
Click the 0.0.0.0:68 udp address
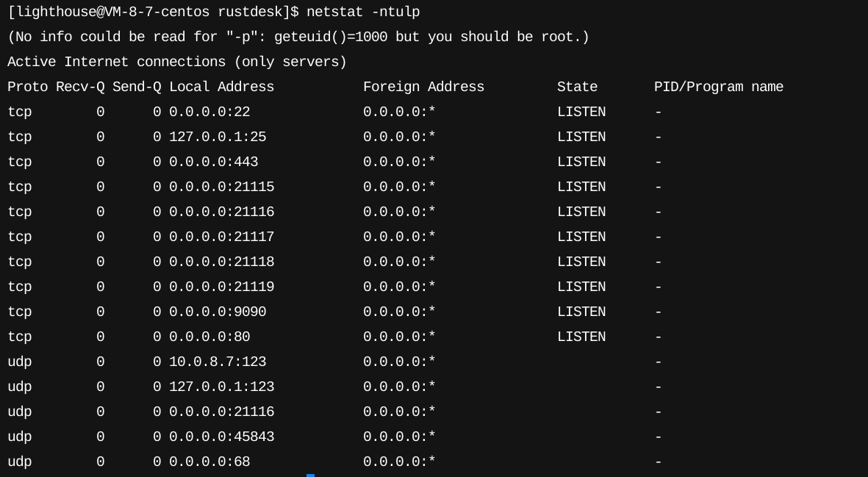click(209, 462)
